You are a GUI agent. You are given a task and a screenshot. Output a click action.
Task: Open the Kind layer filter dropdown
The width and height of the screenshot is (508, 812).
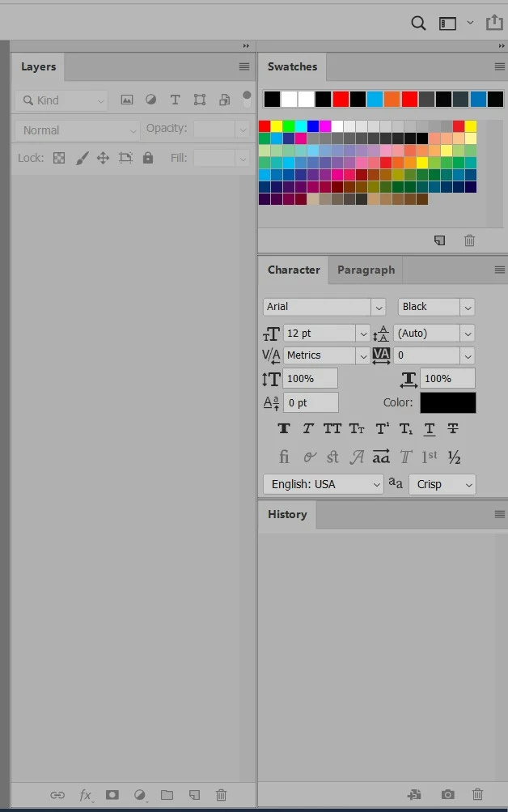coord(61,100)
